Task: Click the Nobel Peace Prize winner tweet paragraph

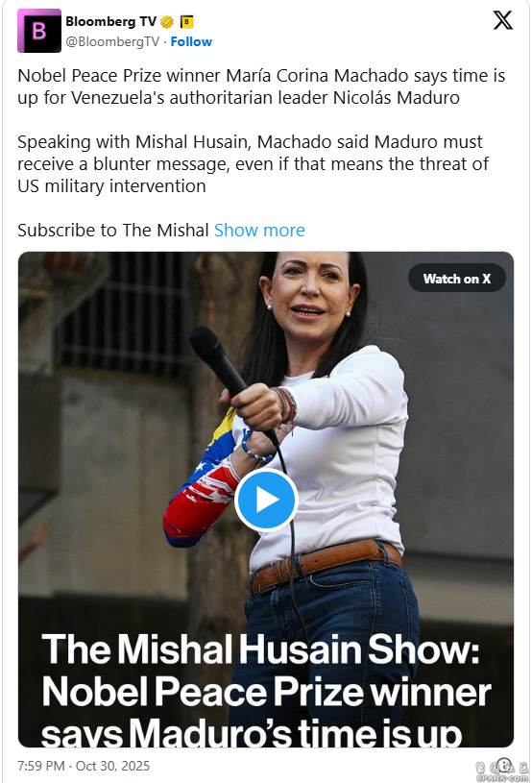Action: coord(261,86)
